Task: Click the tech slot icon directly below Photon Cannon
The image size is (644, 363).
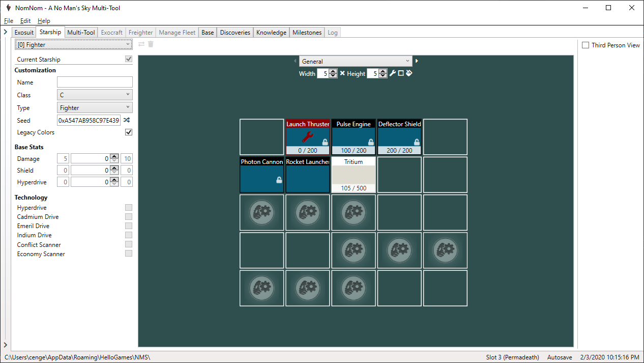Action: pyautogui.click(x=262, y=213)
